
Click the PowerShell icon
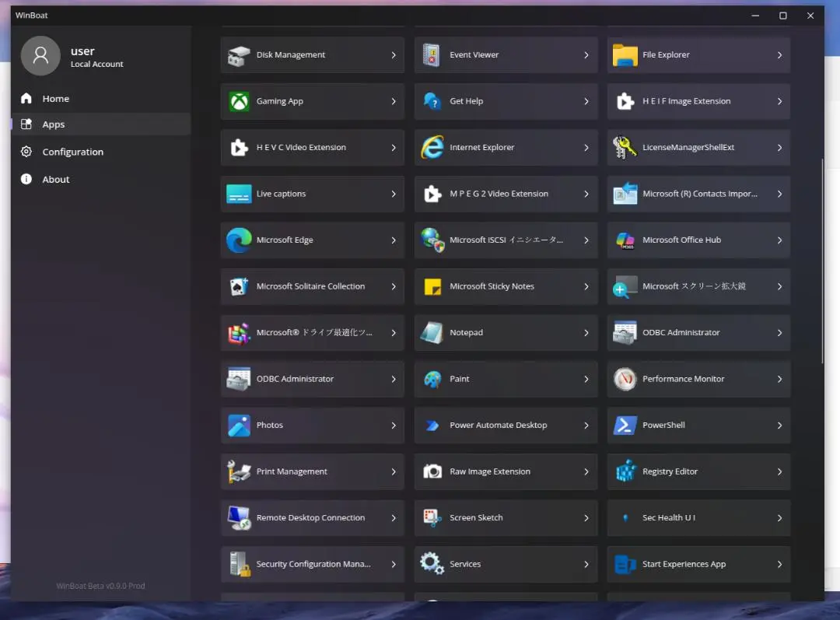[x=625, y=426]
